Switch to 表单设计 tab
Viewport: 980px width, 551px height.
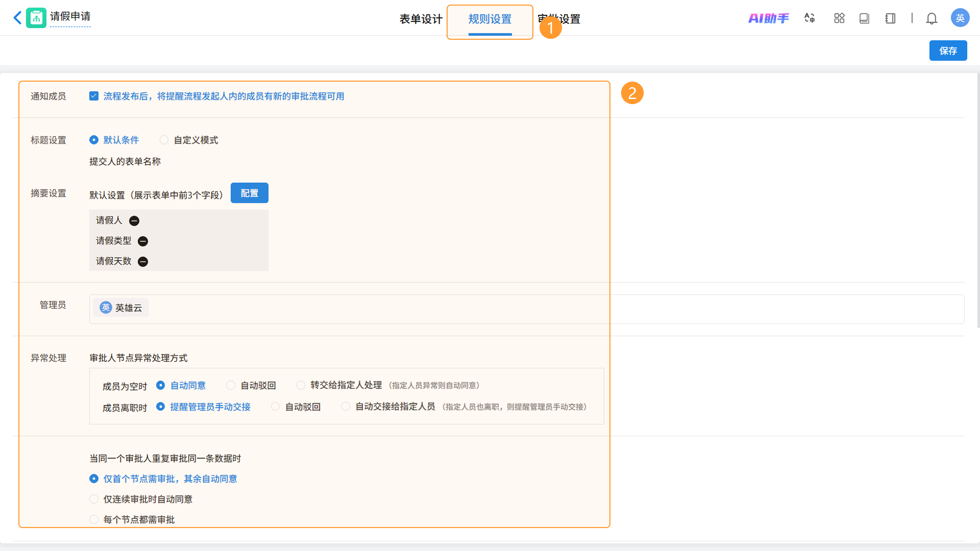[421, 19]
